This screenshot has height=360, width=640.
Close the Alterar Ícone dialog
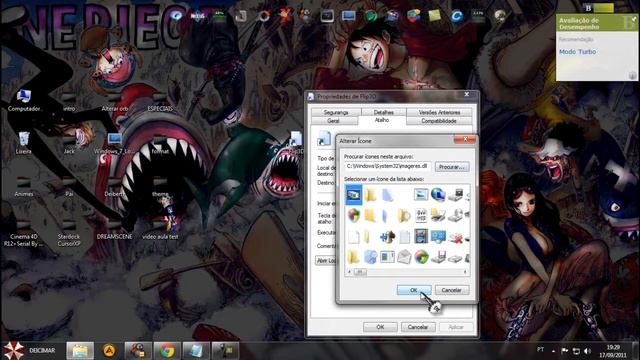[465, 140]
